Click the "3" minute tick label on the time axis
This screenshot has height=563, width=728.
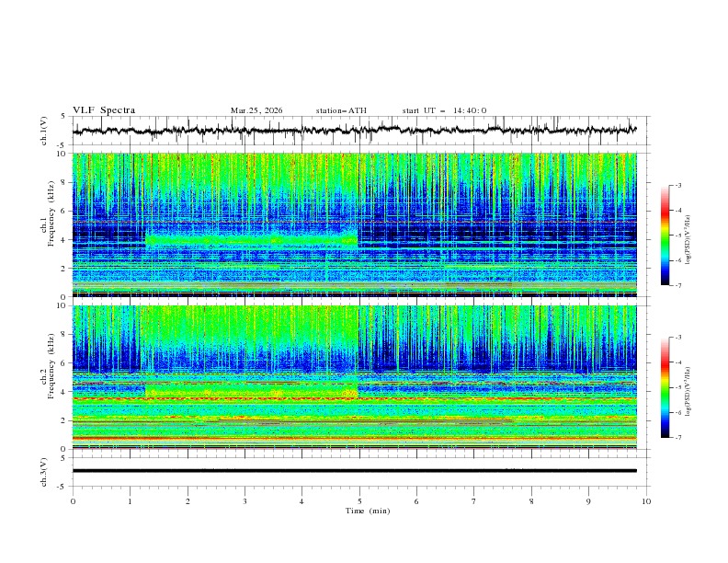pos(245,501)
